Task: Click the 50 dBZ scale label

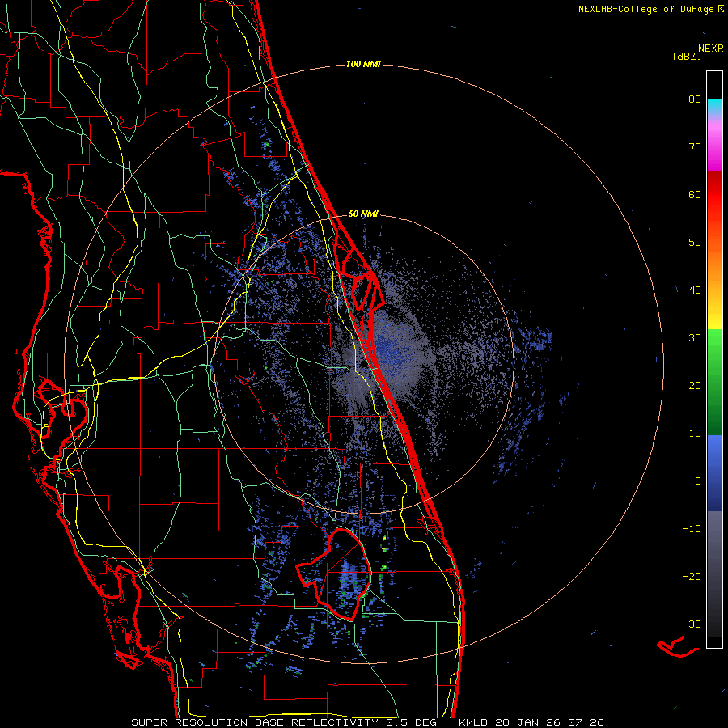Action: click(695, 243)
